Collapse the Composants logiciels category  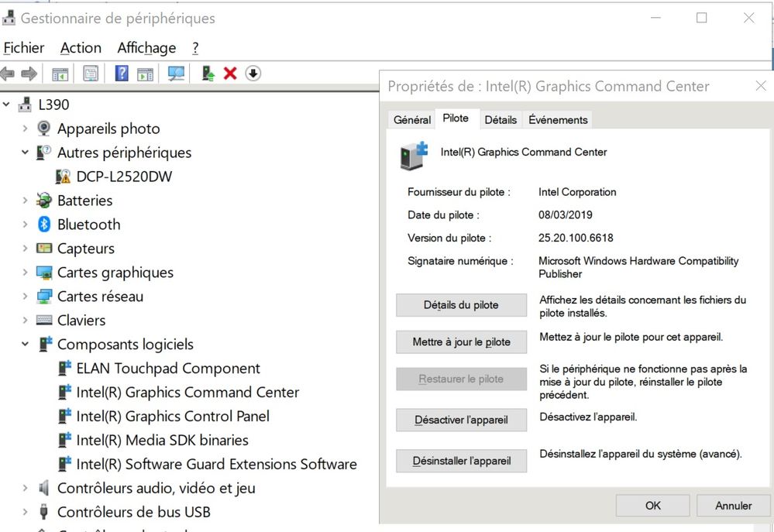click(x=25, y=344)
